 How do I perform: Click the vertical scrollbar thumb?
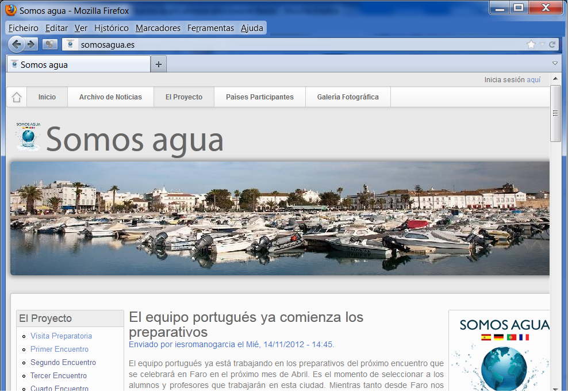(555, 113)
